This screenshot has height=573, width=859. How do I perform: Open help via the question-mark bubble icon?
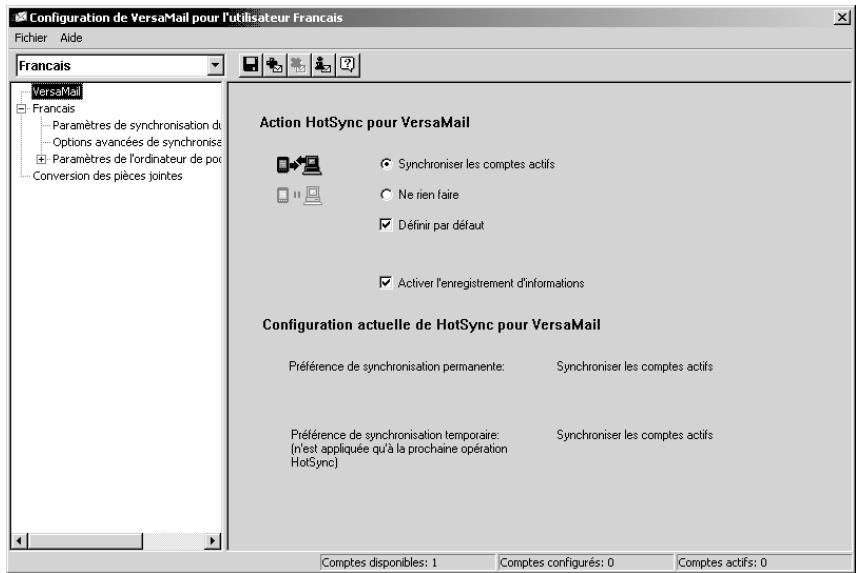point(347,65)
